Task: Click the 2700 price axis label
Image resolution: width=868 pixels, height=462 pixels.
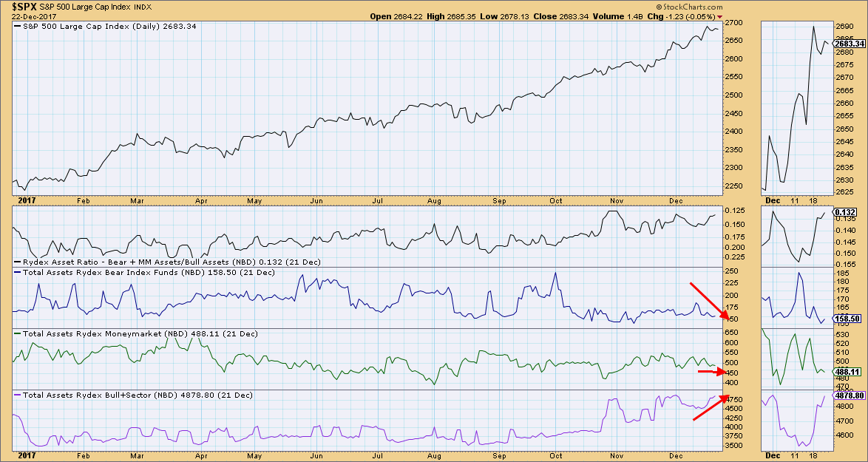Action: [736, 23]
